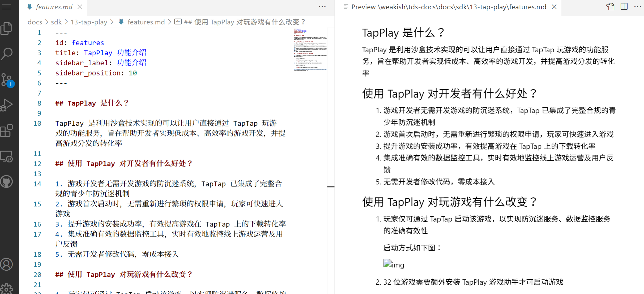644x294 pixels.
Task: Open the Explorer view in activity bar
Action: tap(7, 28)
